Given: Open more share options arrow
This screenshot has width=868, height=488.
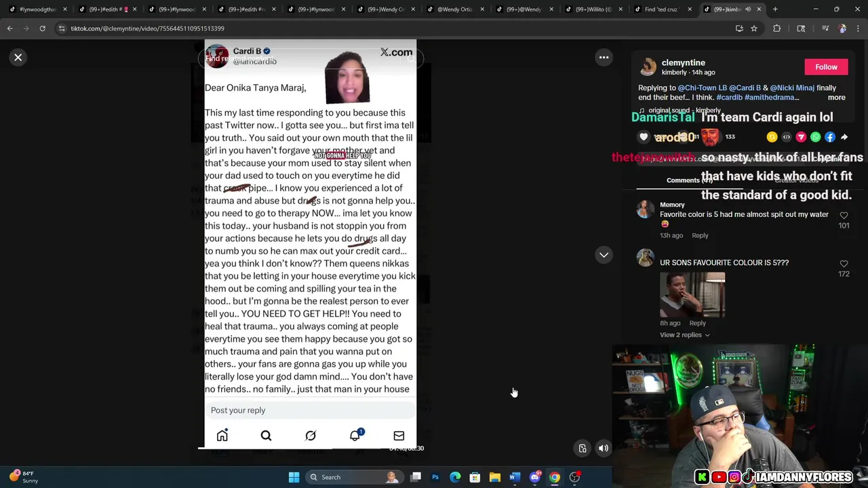Looking at the screenshot, I should tap(844, 137).
